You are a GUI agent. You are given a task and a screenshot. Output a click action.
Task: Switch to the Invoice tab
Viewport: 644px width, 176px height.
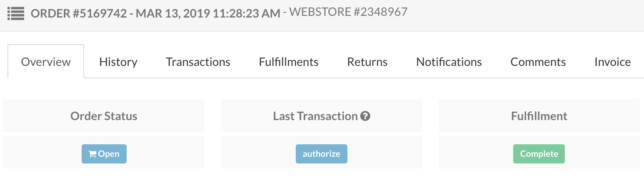[612, 62]
